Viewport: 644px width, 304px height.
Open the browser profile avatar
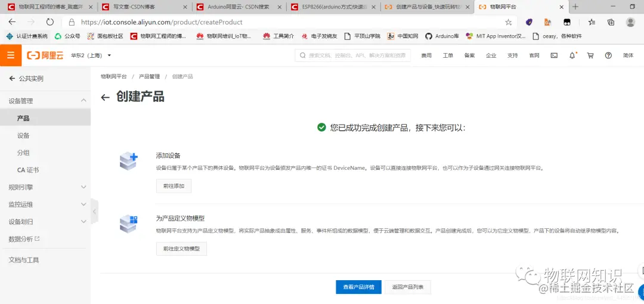coord(630,22)
